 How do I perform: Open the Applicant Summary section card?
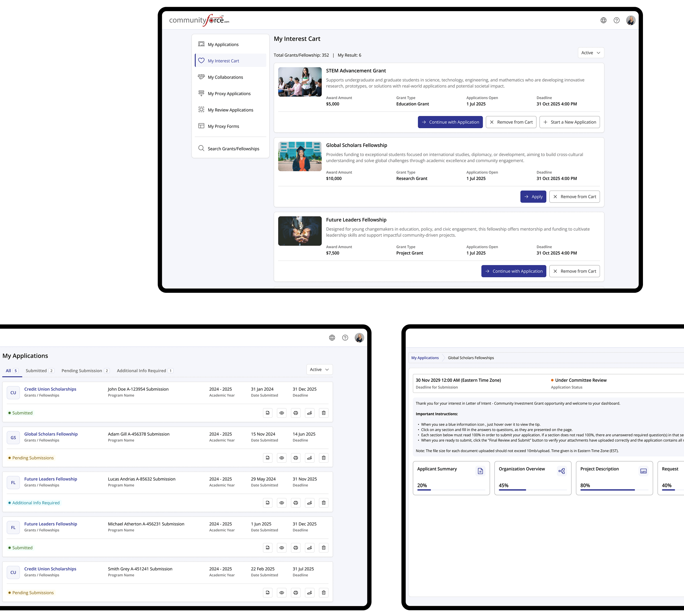(451, 478)
